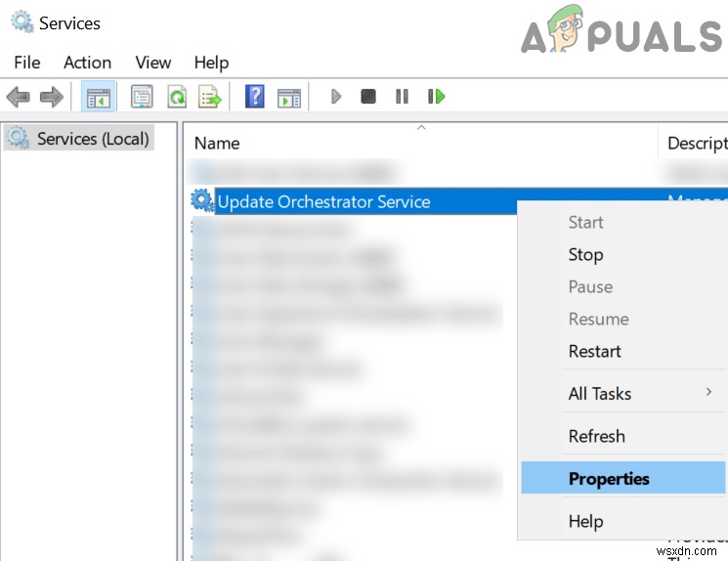This screenshot has height=561, width=728.
Task: Choose Properties in the context menu
Action: point(622,478)
